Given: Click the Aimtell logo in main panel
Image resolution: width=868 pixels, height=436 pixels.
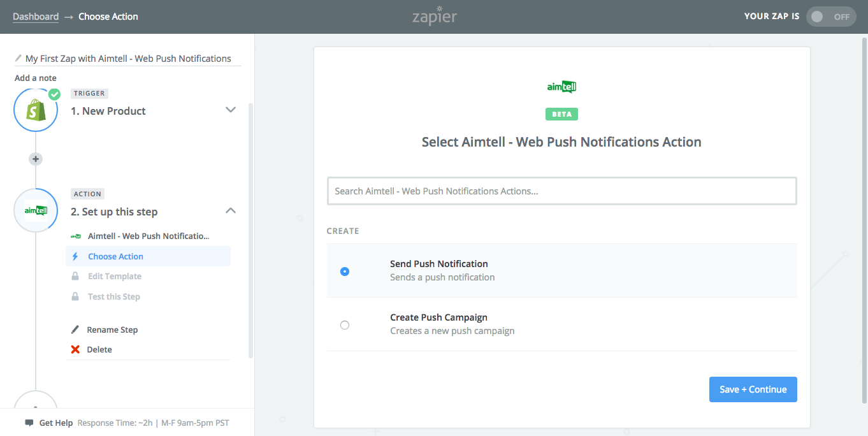Looking at the screenshot, I should coord(561,87).
